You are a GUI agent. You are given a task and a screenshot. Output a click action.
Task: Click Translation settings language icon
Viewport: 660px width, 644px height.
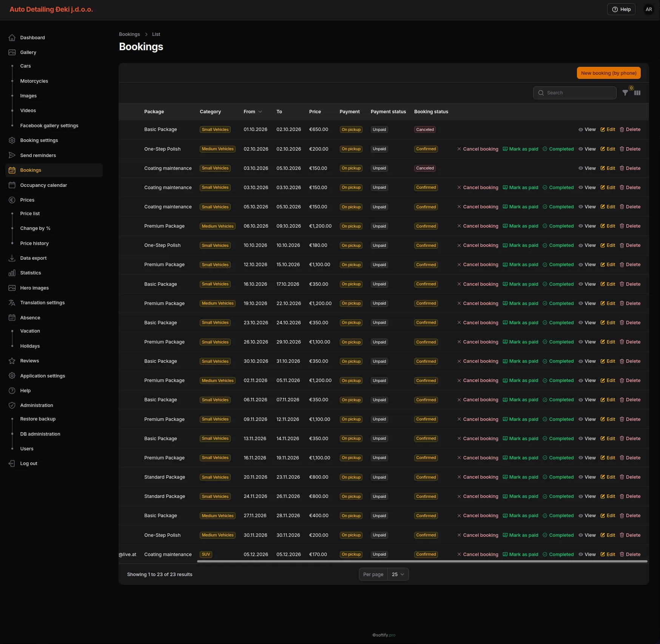[12, 303]
